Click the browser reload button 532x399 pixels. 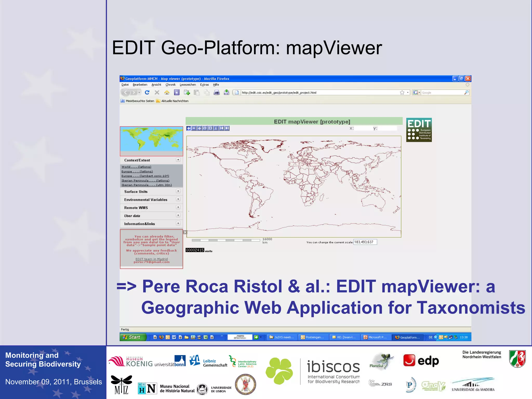point(147,92)
